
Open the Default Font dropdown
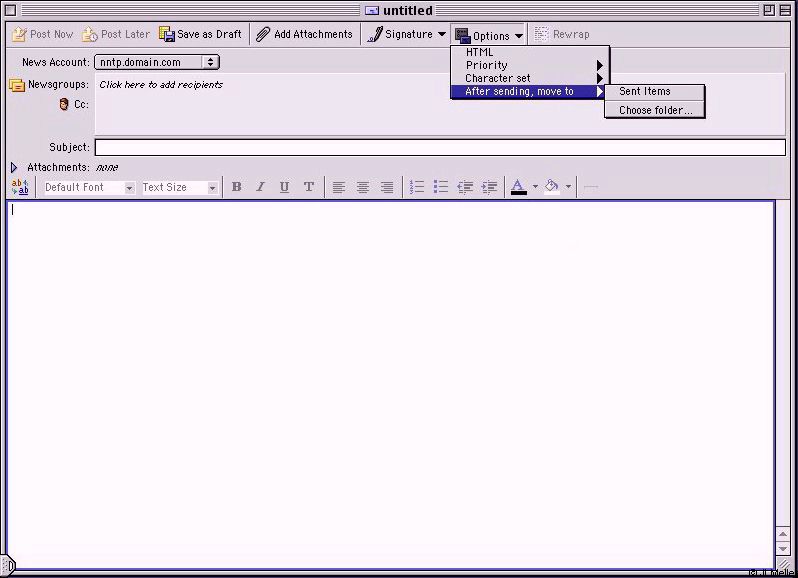[89, 187]
